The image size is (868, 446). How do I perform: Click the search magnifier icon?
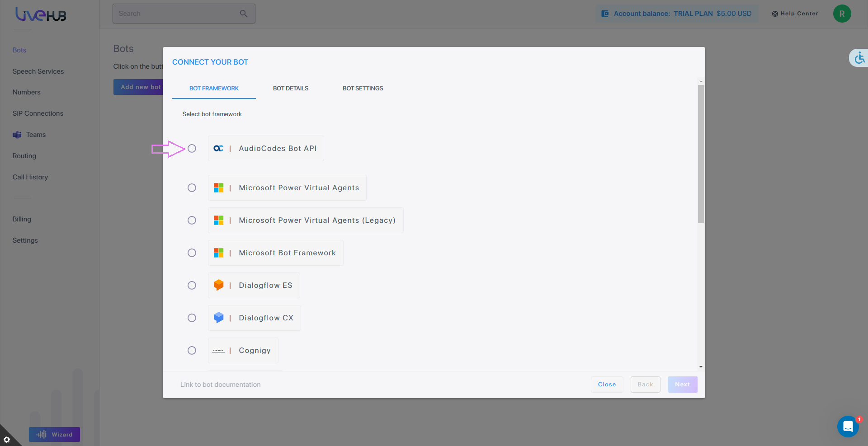(244, 14)
